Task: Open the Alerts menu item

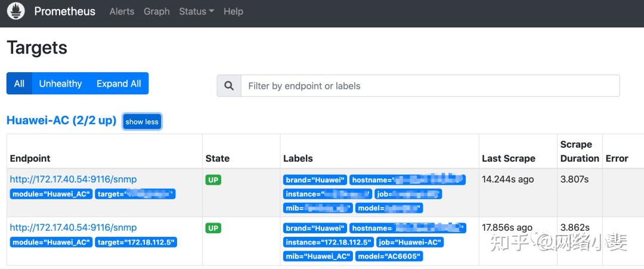Action: 122,11
